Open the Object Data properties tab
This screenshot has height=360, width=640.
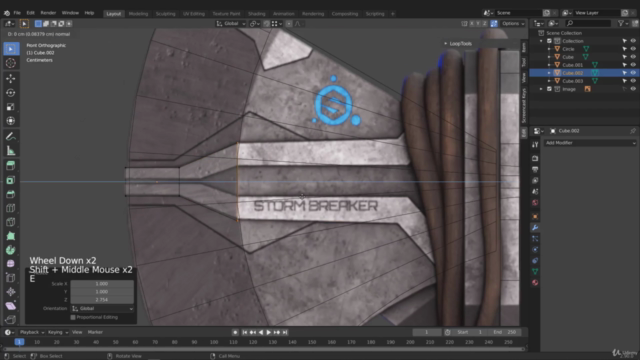[535, 271]
